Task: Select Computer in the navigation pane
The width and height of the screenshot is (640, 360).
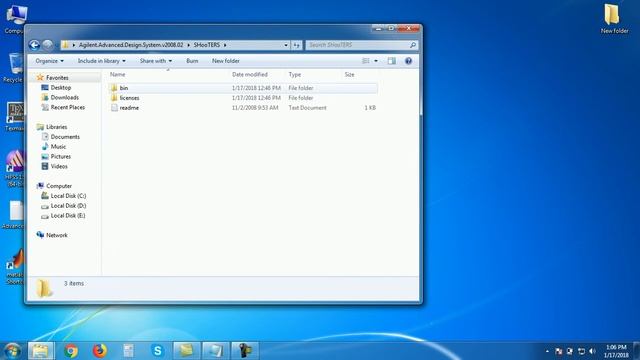Action: pos(59,186)
